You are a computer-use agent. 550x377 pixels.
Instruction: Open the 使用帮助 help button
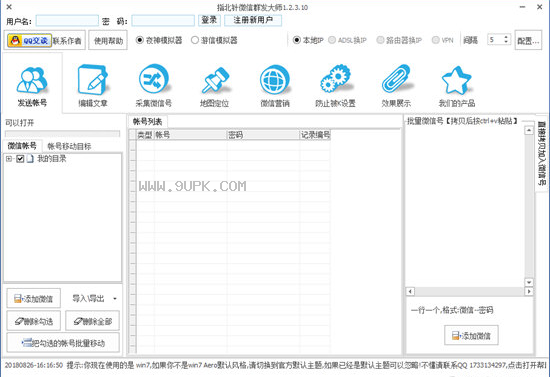[x=108, y=41]
